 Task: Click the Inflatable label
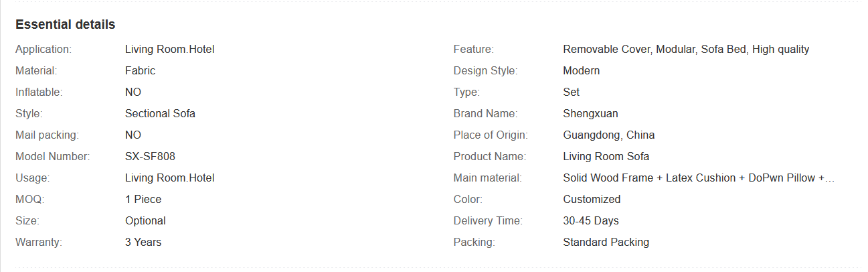point(39,92)
